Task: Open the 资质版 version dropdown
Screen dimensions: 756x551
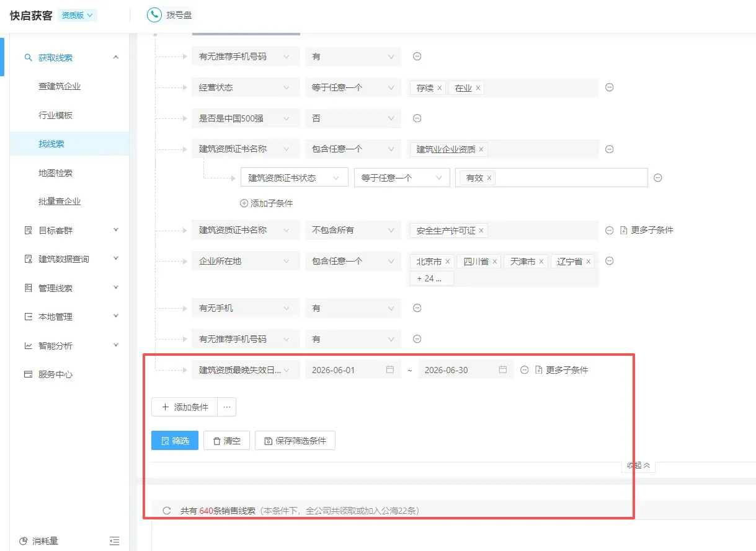Action: [78, 15]
